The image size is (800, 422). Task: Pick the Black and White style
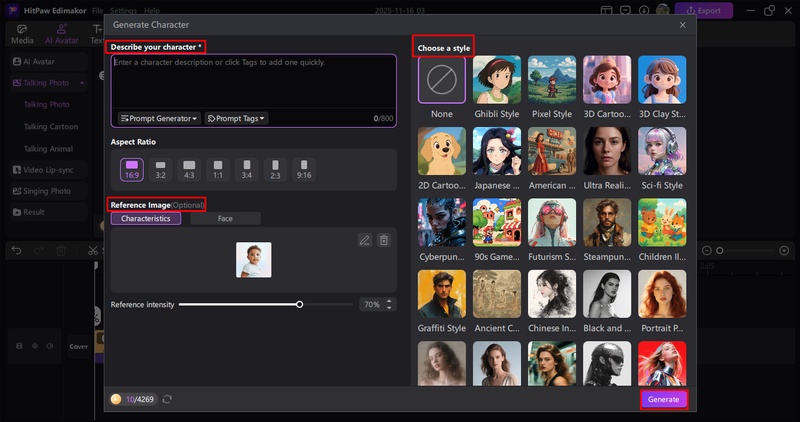[x=607, y=294]
